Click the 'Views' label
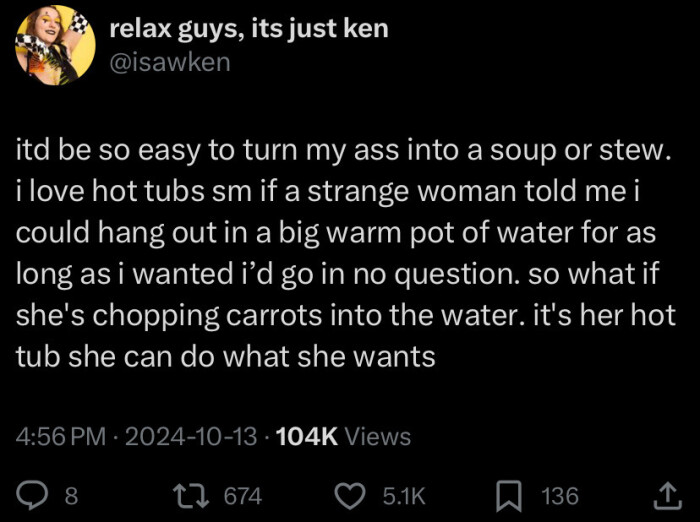700x522 pixels. tap(378, 436)
